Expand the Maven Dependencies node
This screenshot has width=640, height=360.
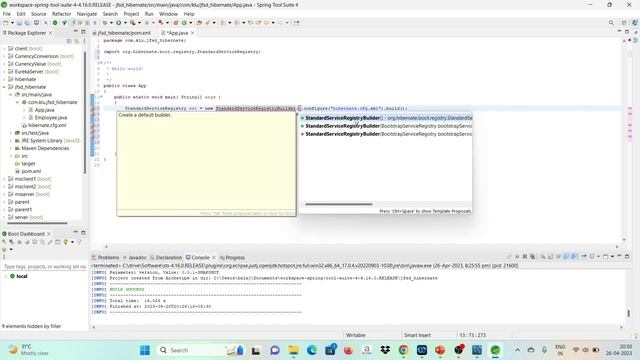[11, 148]
